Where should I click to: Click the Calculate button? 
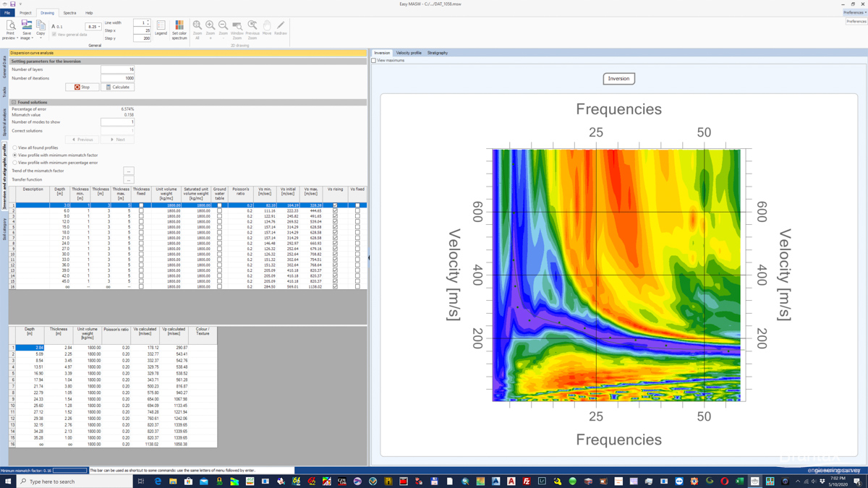[117, 87]
